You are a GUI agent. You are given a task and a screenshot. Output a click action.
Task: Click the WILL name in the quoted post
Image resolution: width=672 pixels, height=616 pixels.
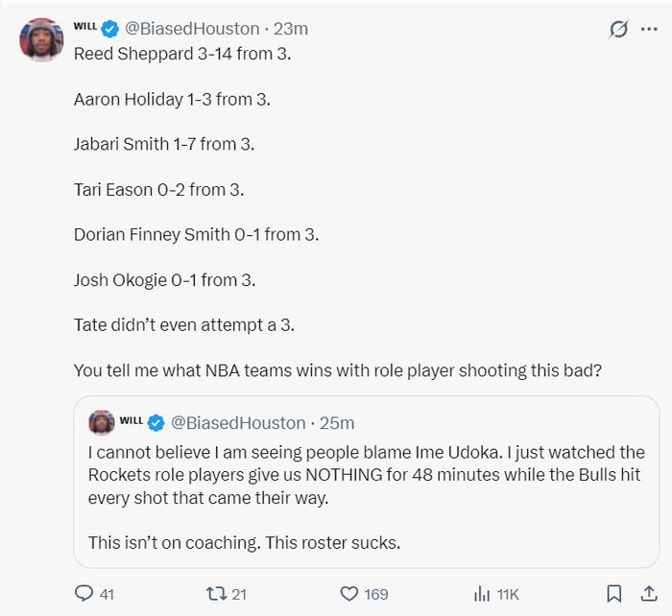[131, 419]
